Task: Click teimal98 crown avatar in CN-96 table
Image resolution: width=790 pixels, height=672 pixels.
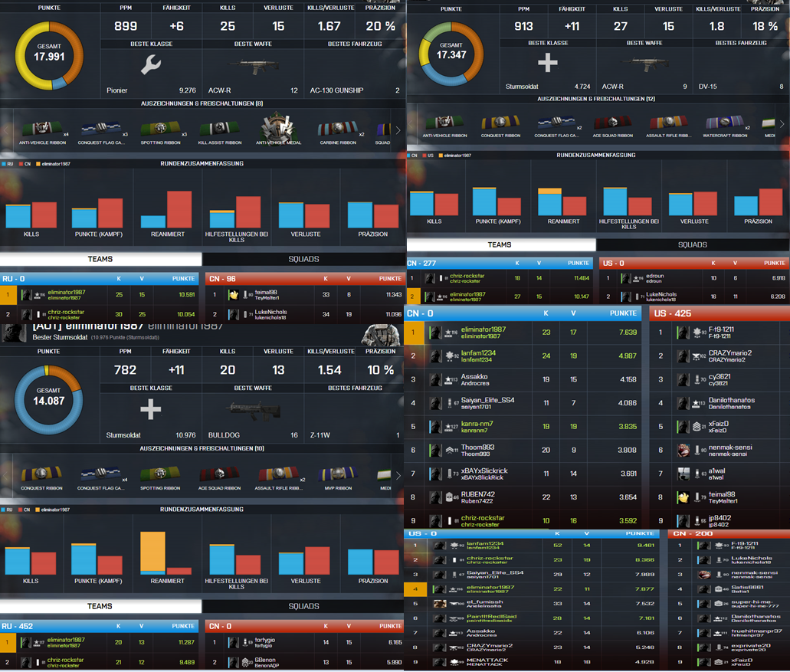Action: (233, 295)
